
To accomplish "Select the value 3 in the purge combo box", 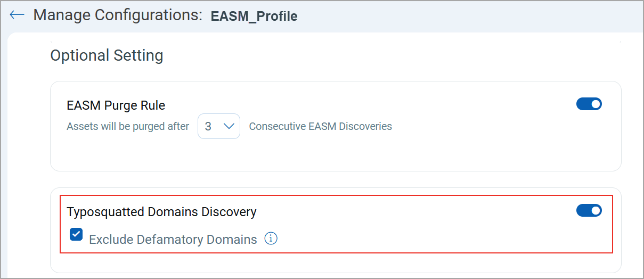I will click(208, 127).
